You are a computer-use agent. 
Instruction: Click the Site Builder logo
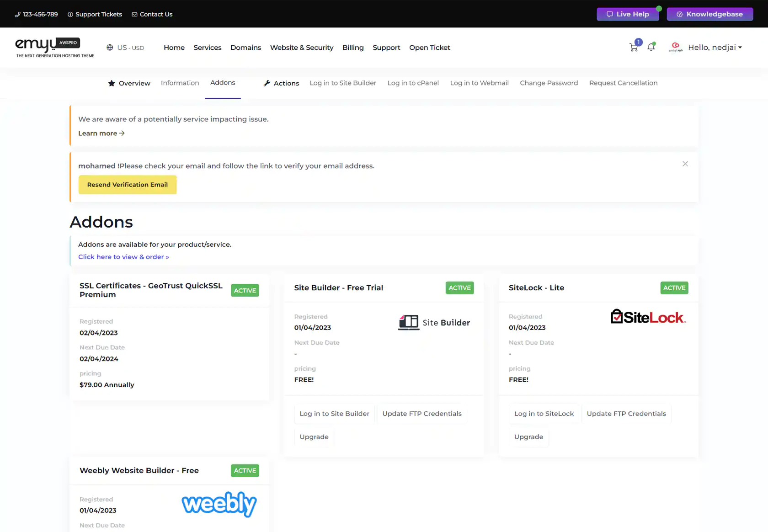434,323
